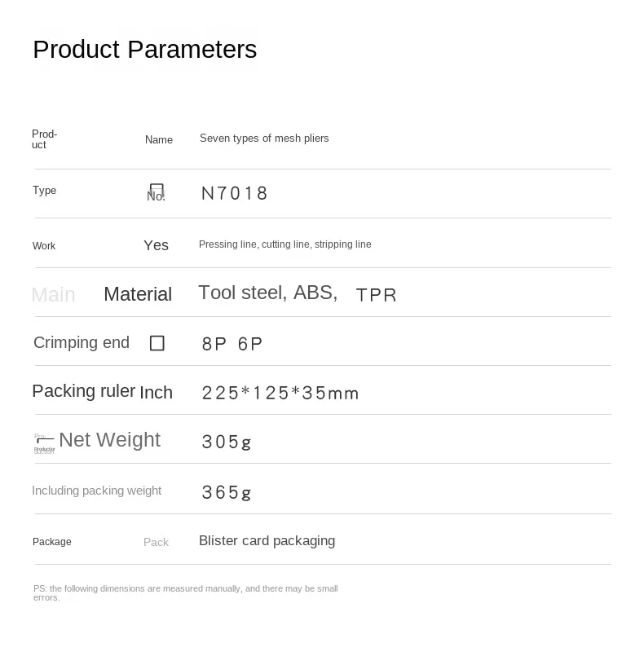Click the 365g packed weight value

[x=227, y=493]
